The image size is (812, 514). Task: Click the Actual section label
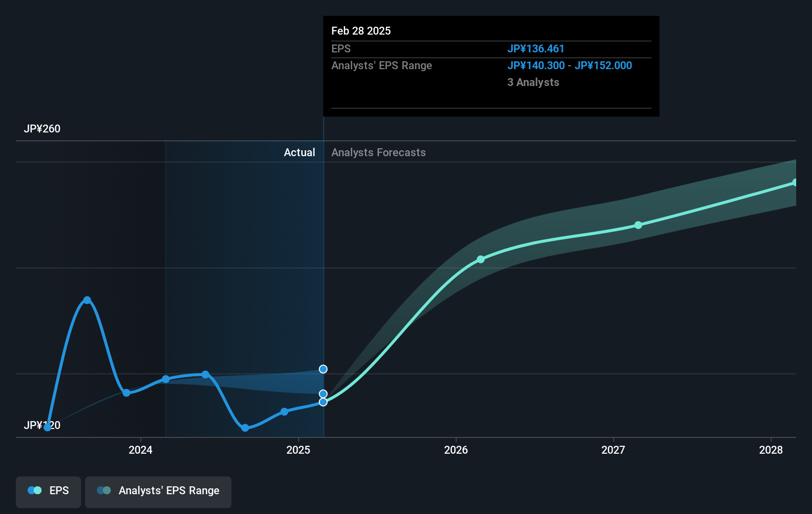pyautogui.click(x=299, y=152)
